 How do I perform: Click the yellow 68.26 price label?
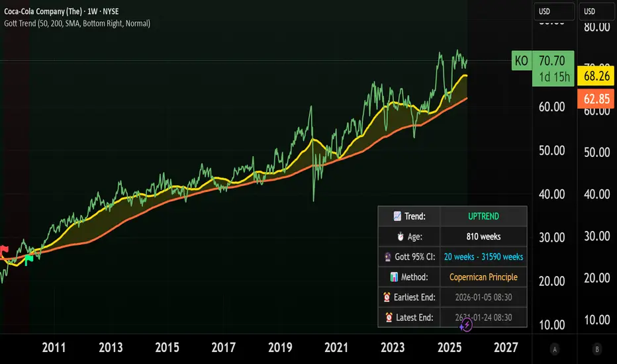(596, 76)
